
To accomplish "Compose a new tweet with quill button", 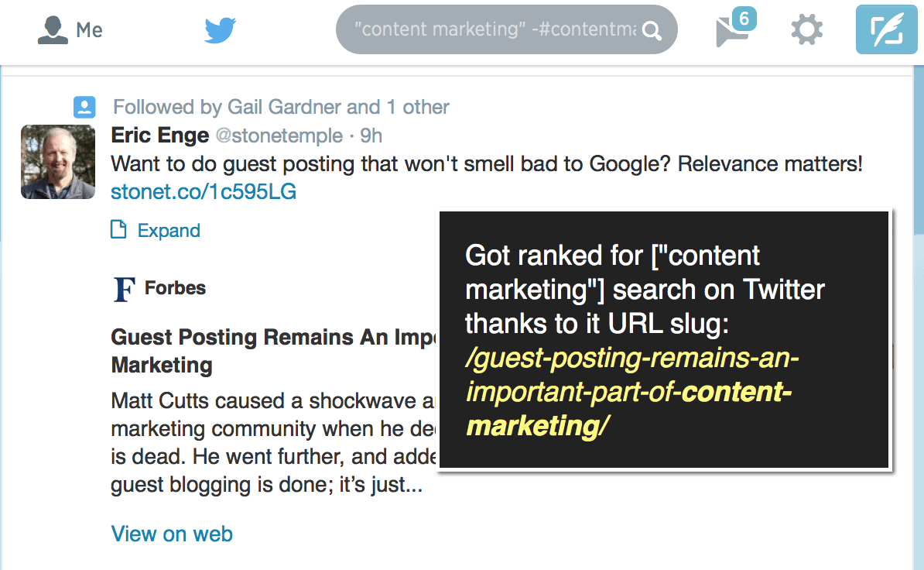I will [x=886, y=29].
